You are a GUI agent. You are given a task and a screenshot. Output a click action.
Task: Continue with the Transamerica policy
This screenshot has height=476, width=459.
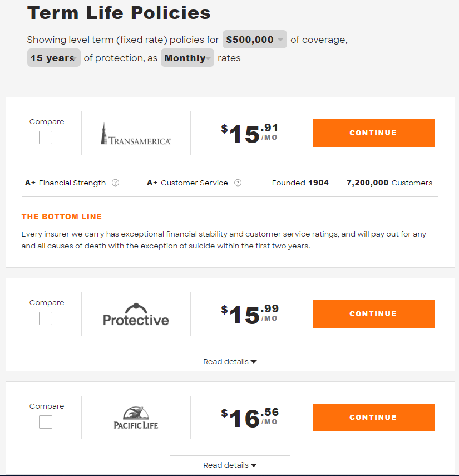click(373, 133)
